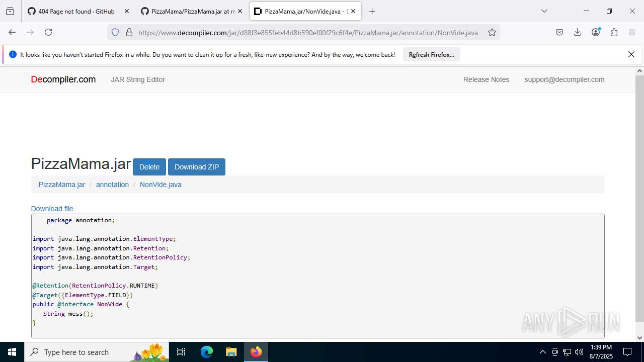Open Task View on taskbar
This screenshot has width=644, height=362.
point(182,352)
